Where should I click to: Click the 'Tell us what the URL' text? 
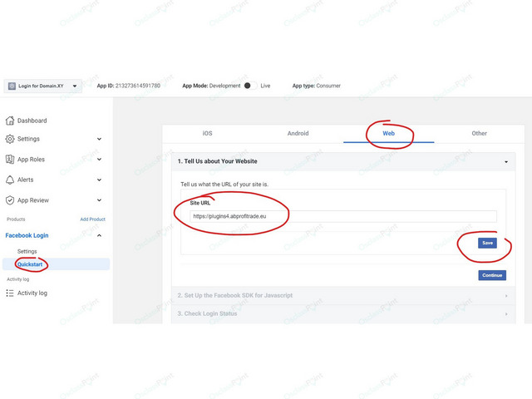point(224,185)
